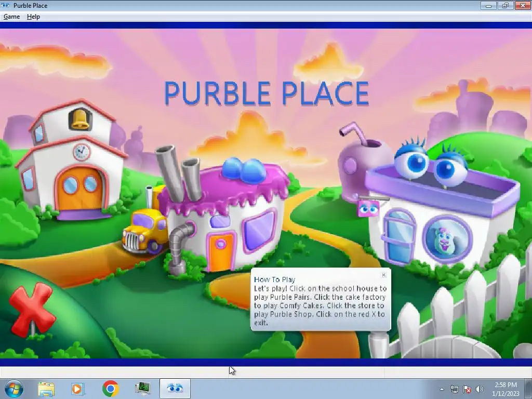Open the Help menu
Viewport: 532px width, 399px height.
[33, 17]
